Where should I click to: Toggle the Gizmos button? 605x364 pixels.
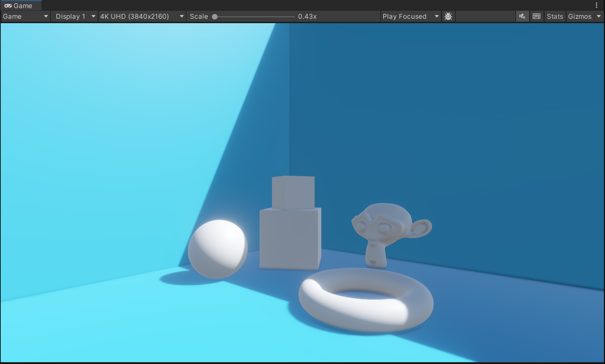580,17
